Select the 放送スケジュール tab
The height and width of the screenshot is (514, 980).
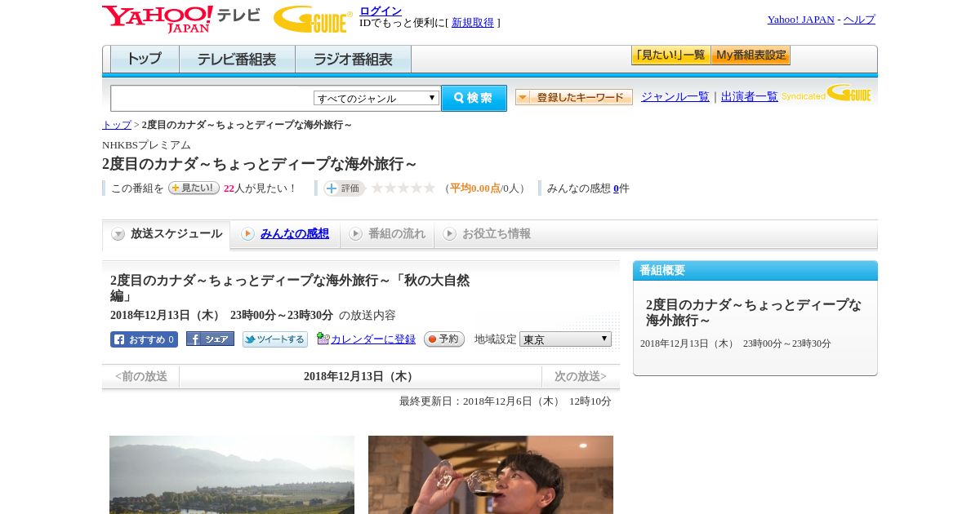167,234
